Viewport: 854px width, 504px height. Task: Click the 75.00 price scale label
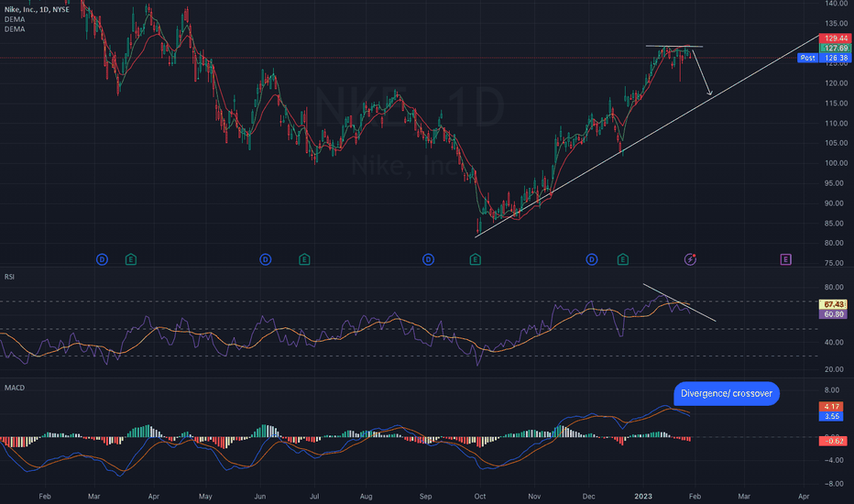click(x=836, y=263)
